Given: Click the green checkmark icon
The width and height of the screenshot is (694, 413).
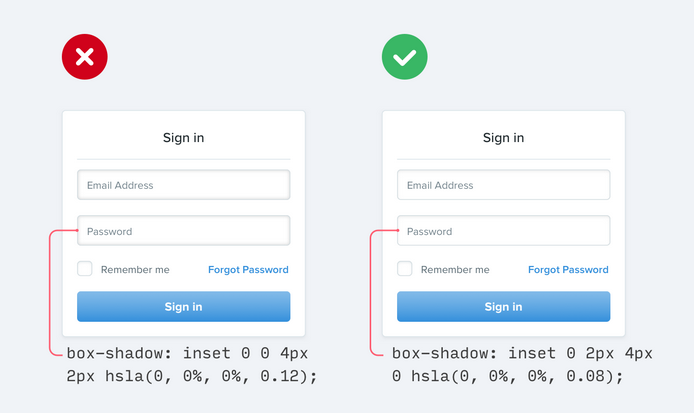Looking at the screenshot, I should click(404, 58).
